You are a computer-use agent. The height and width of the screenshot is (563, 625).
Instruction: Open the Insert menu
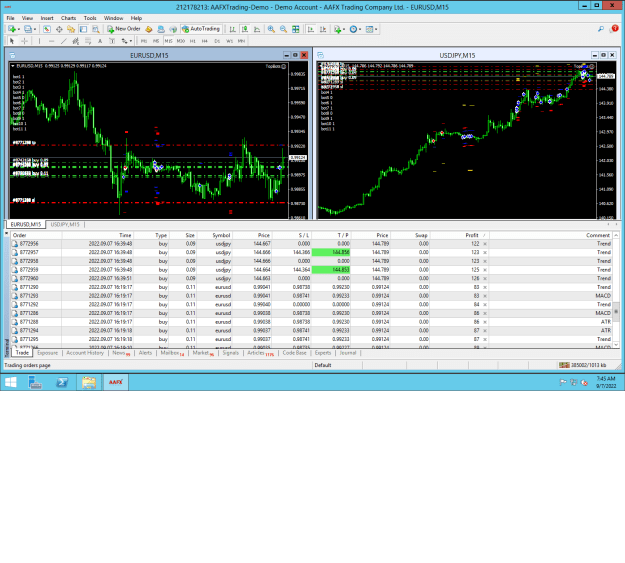(x=47, y=18)
